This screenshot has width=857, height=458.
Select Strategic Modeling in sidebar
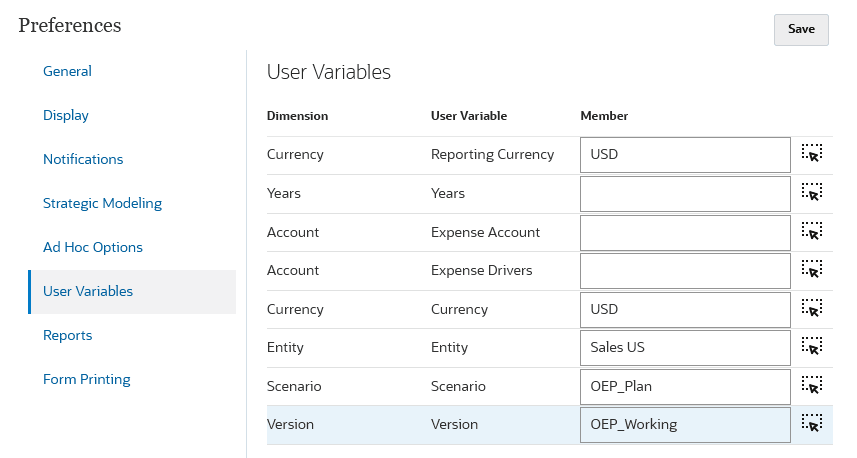(102, 203)
